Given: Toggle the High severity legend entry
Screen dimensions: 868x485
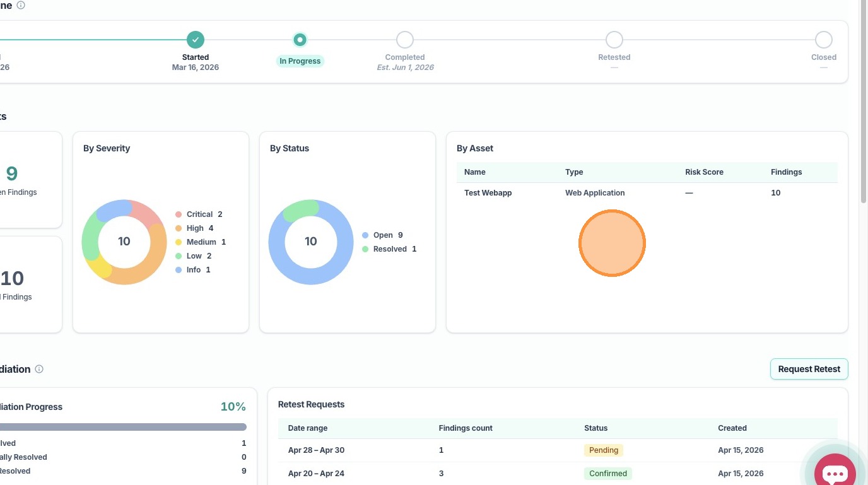Looking at the screenshot, I should 195,228.
